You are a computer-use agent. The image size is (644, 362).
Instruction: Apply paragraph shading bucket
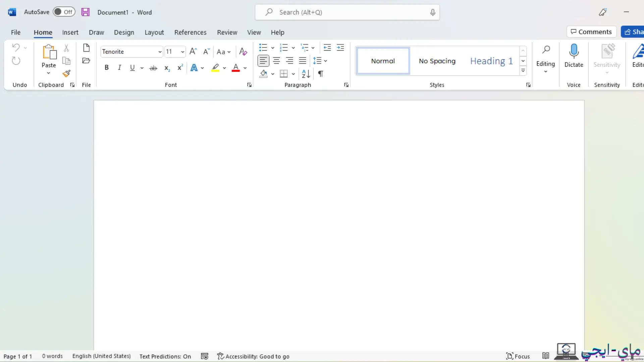(x=264, y=74)
